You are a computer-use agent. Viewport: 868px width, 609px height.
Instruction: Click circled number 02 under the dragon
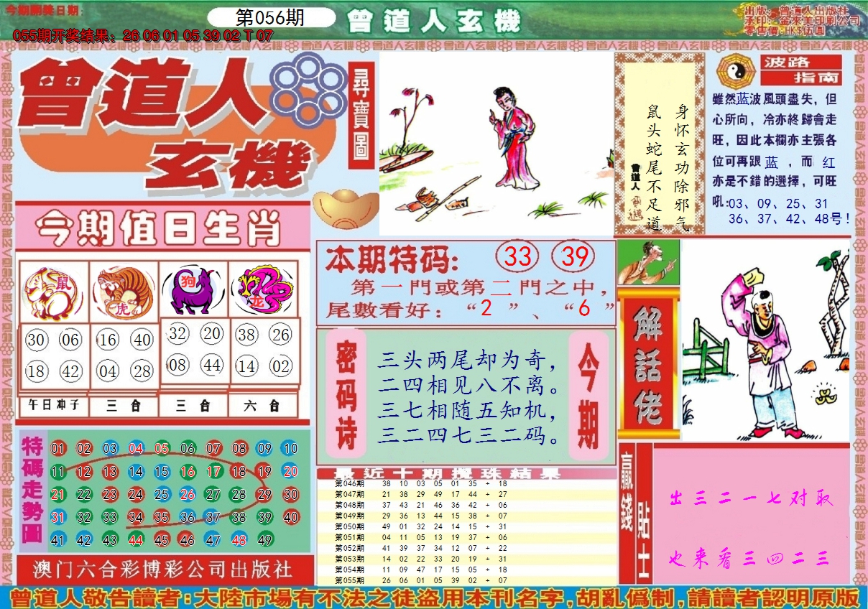coord(281,366)
